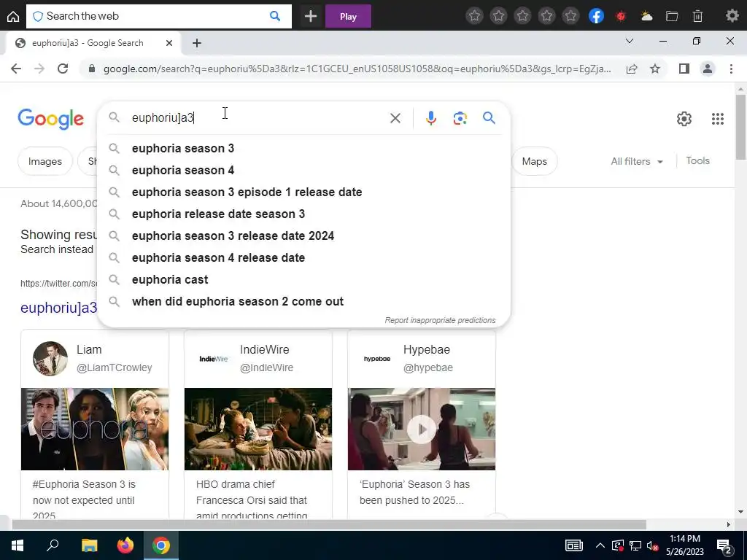Viewport: 747px width, 560px height.
Task: Open the euphoriu]a3 Twitter result link
Action: 58,308
